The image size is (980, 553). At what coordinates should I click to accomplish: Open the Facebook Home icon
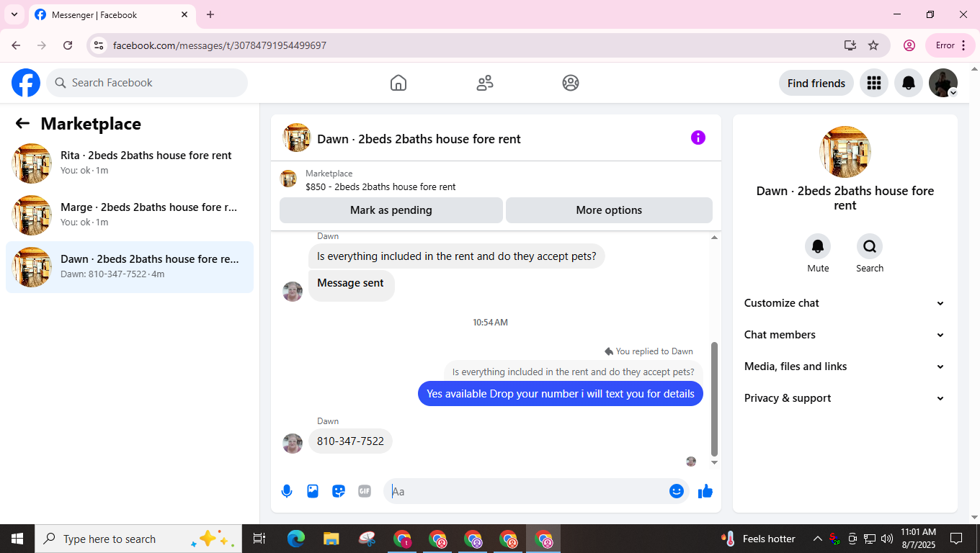coord(398,83)
